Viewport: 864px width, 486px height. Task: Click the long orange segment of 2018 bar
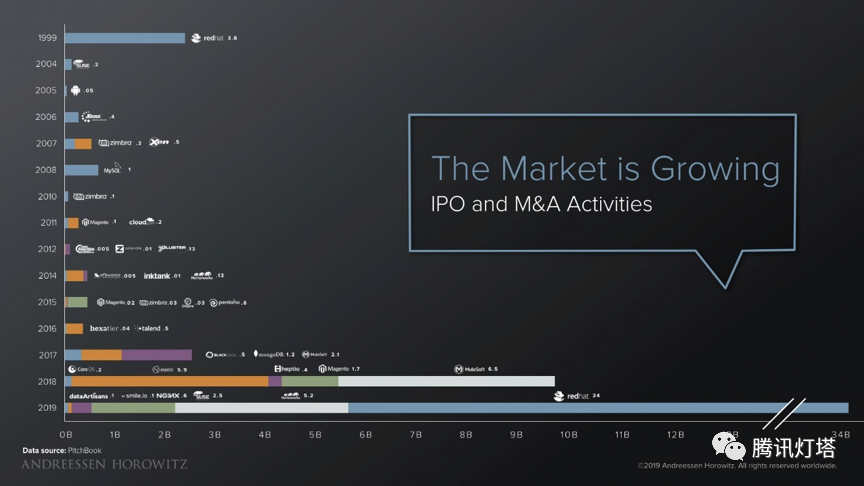pyautogui.click(x=170, y=381)
